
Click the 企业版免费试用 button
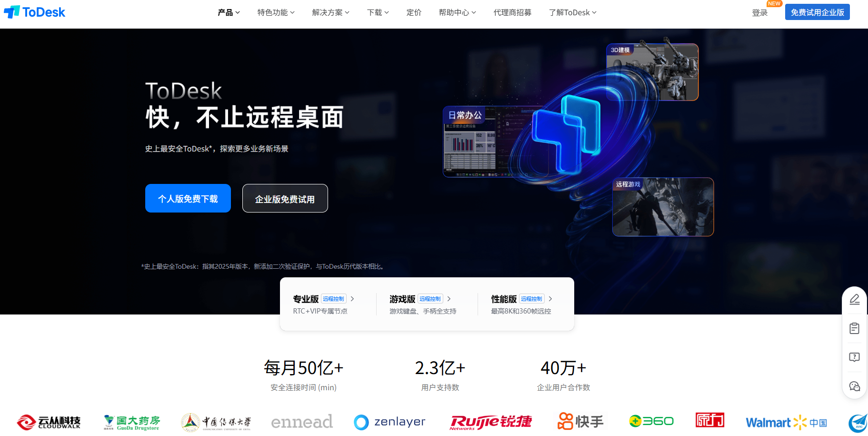pos(285,198)
